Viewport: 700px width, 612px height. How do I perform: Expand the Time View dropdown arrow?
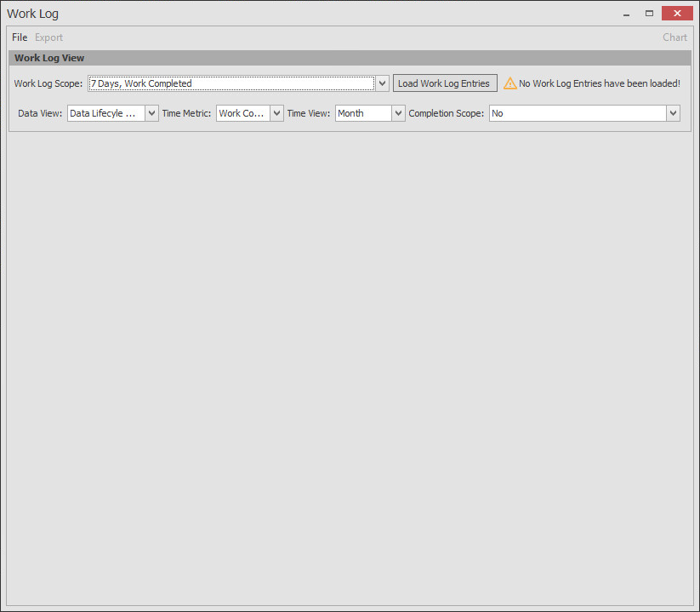pos(398,113)
